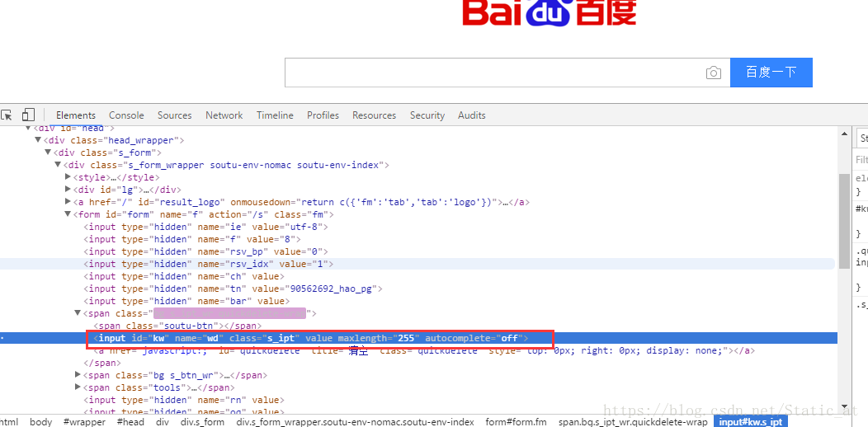Select hidden input name f value 8 row
Viewport: 868px width, 427px height.
[192, 239]
